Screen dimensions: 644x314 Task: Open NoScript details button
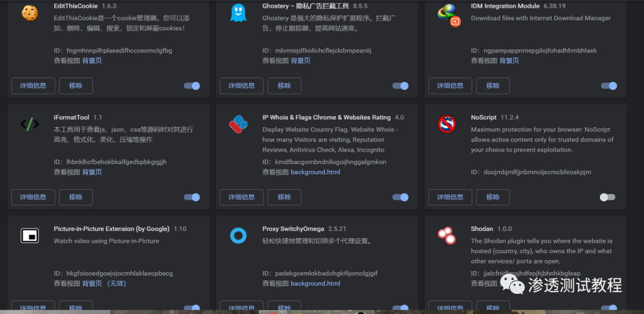(x=451, y=197)
